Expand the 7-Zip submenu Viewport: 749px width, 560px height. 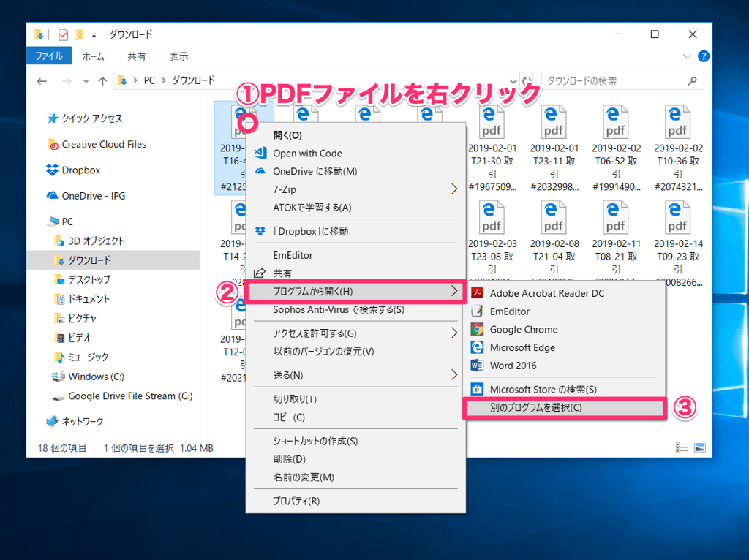coord(453,189)
